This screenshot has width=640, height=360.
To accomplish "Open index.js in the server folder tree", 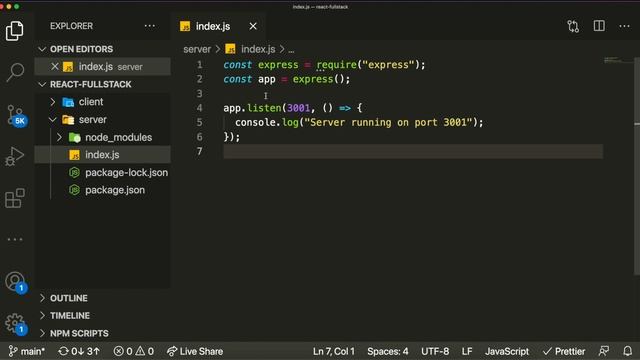I will pos(103,155).
